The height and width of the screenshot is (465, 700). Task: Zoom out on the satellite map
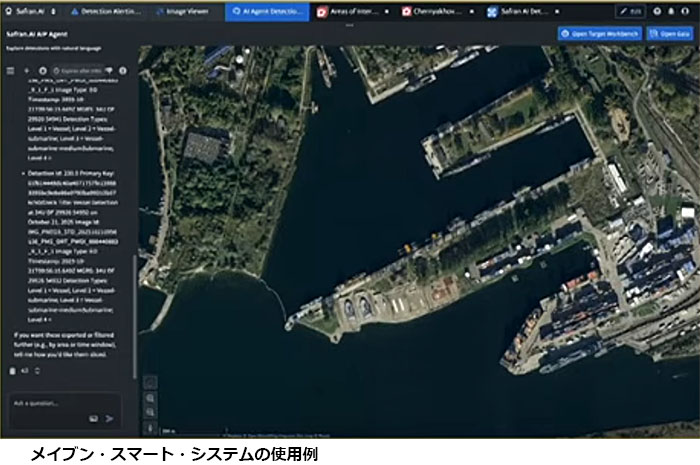(x=149, y=410)
